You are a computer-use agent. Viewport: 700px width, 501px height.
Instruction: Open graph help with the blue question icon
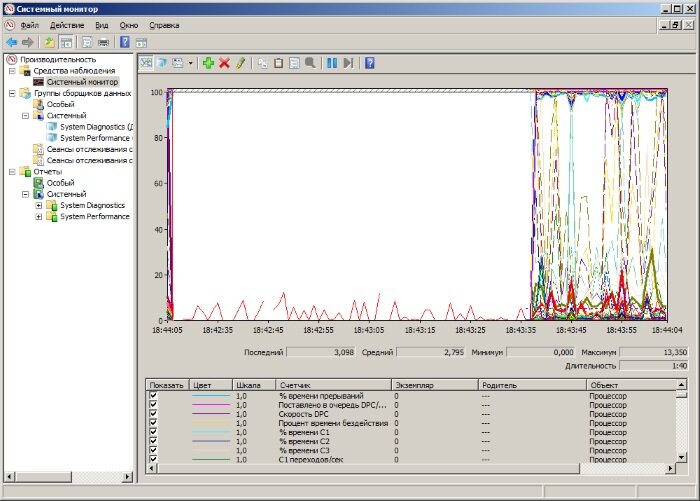click(369, 63)
